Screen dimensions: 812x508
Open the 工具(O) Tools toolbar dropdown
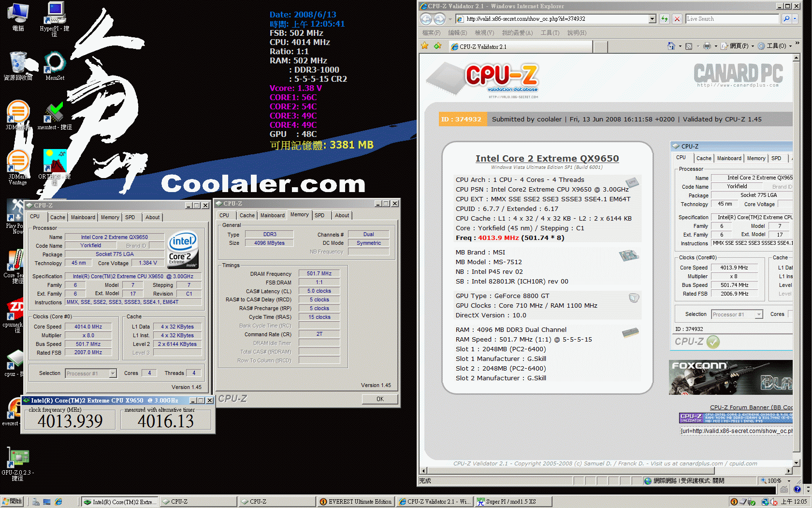coord(775,46)
